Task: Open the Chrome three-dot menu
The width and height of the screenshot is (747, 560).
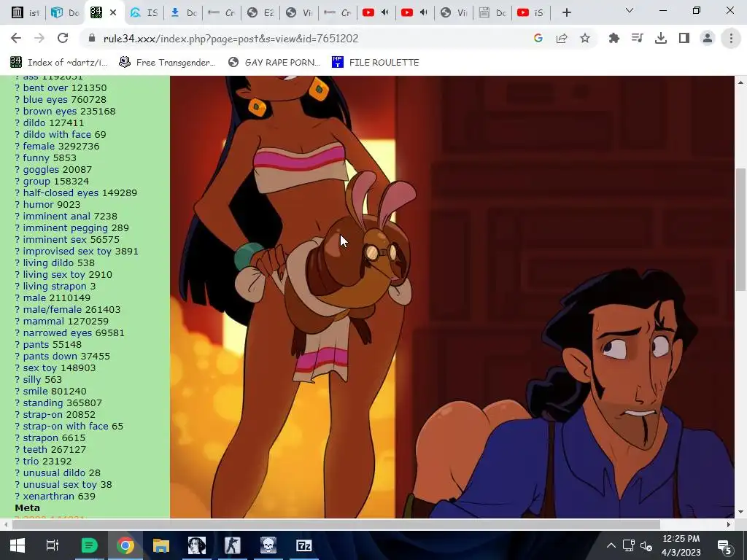Action: point(731,38)
